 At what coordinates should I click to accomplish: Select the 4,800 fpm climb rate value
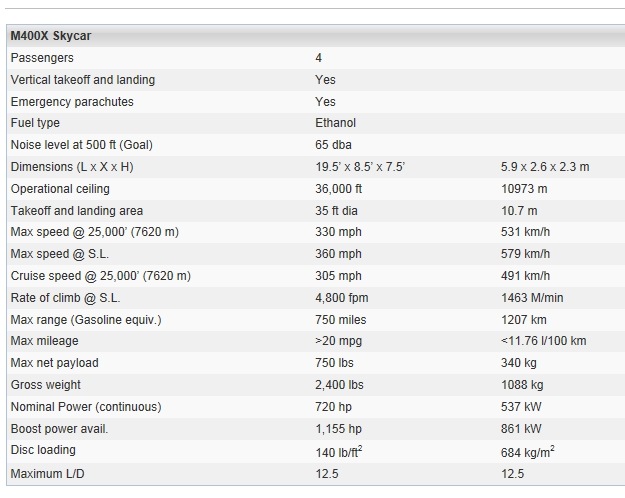342,298
